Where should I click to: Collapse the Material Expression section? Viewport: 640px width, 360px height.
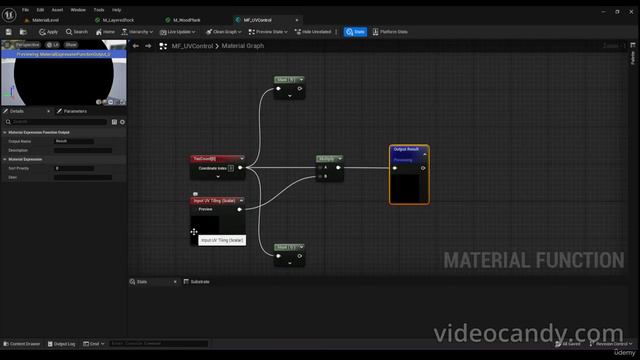pos(5,159)
